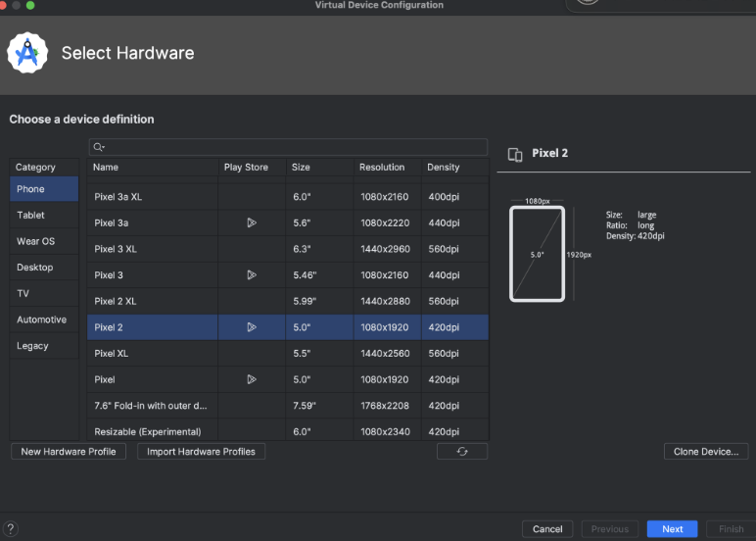The height and width of the screenshot is (541, 756).
Task: Click the 1440x2960 resolution cell
Action: click(x=388, y=249)
